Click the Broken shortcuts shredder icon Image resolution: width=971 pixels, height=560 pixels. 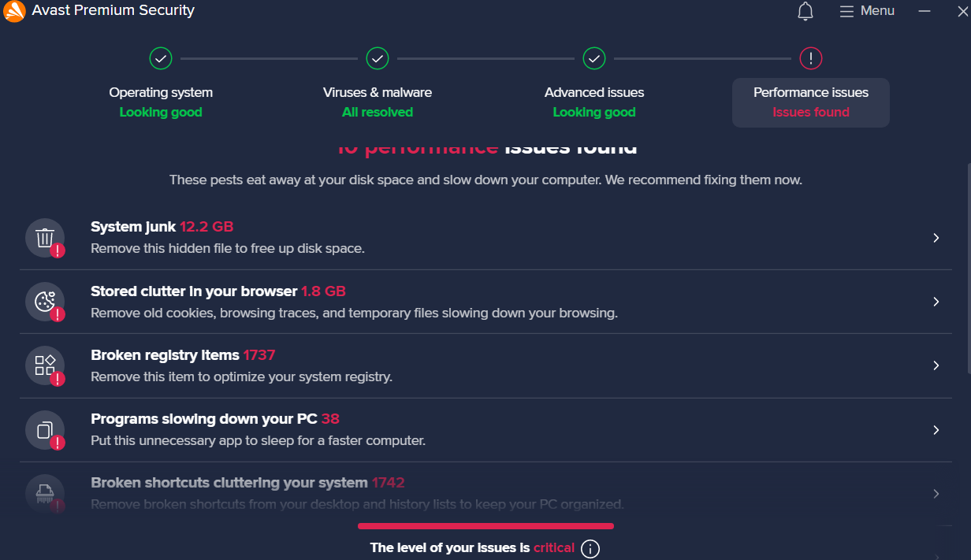tap(45, 494)
